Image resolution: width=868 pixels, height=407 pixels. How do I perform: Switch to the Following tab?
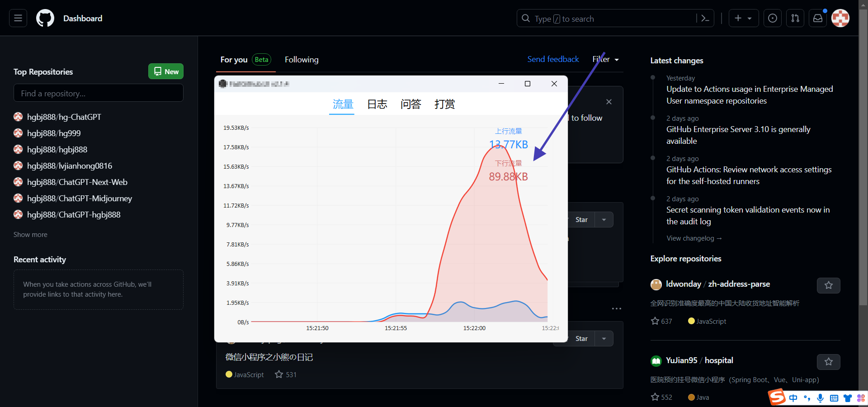[x=302, y=59]
